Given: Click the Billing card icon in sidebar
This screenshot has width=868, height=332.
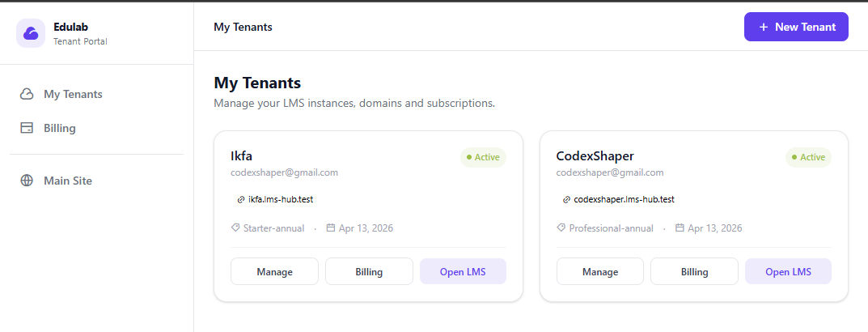Looking at the screenshot, I should click(27, 128).
